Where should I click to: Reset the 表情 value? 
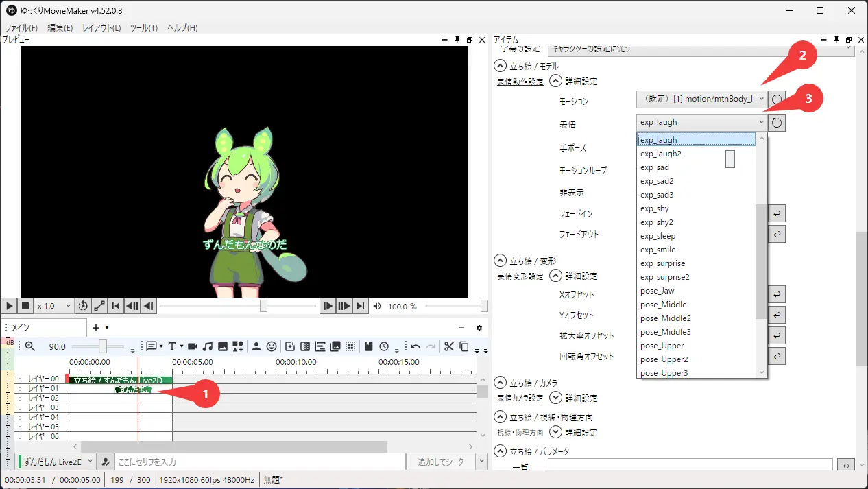[776, 123]
